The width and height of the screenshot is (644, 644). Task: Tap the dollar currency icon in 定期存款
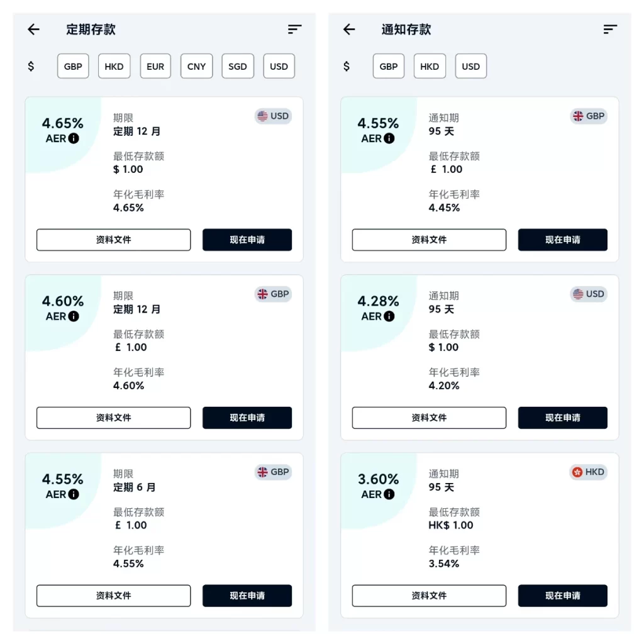[x=31, y=66]
